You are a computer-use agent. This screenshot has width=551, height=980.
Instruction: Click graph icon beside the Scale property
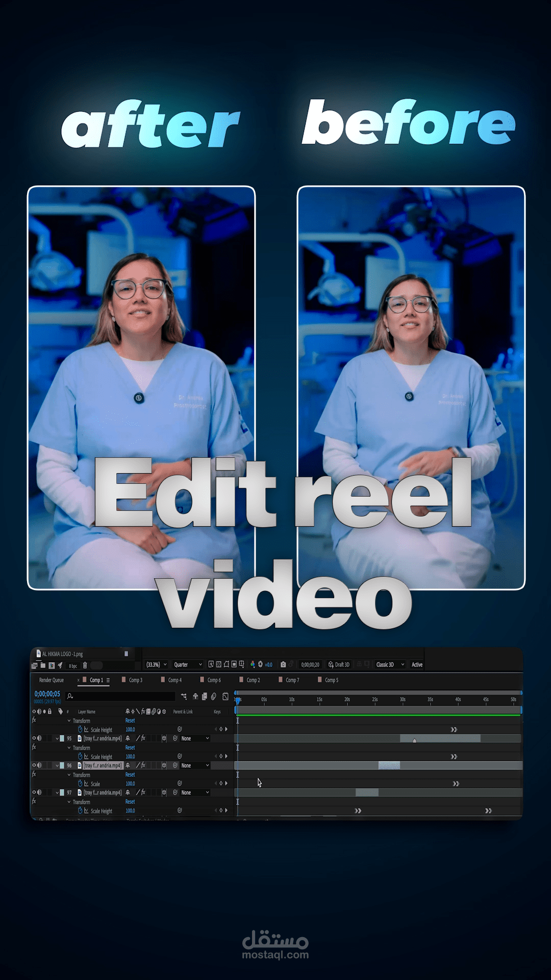[86, 783]
